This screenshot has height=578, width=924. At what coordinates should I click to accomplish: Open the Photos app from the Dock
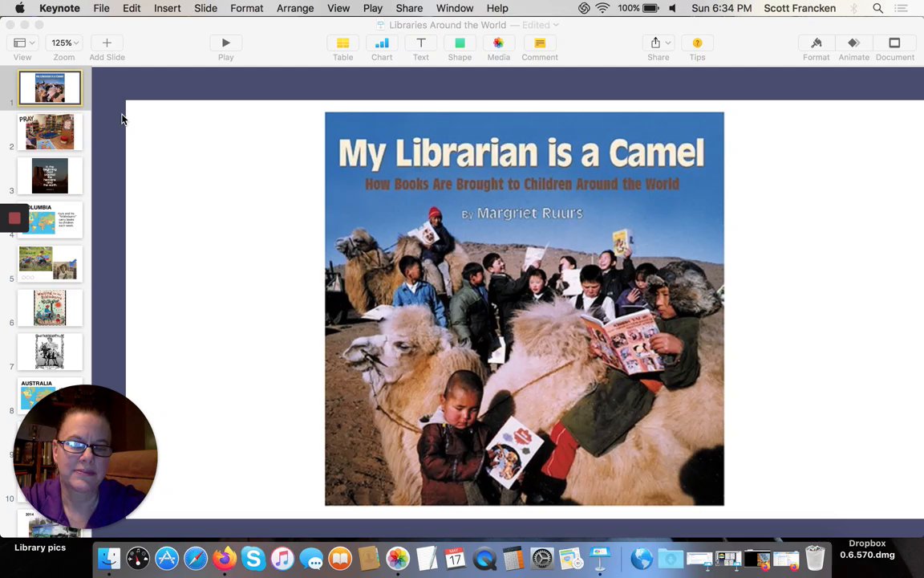click(x=398, y=558)
